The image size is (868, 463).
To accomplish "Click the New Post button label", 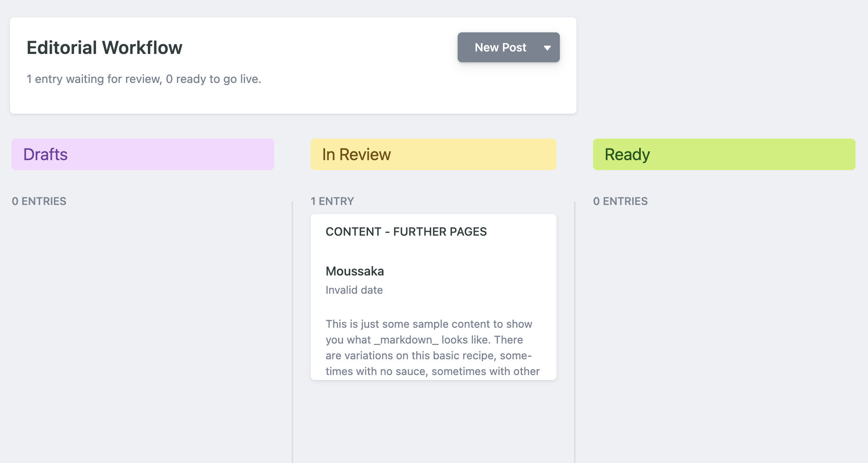I will (x=500, y=47).
